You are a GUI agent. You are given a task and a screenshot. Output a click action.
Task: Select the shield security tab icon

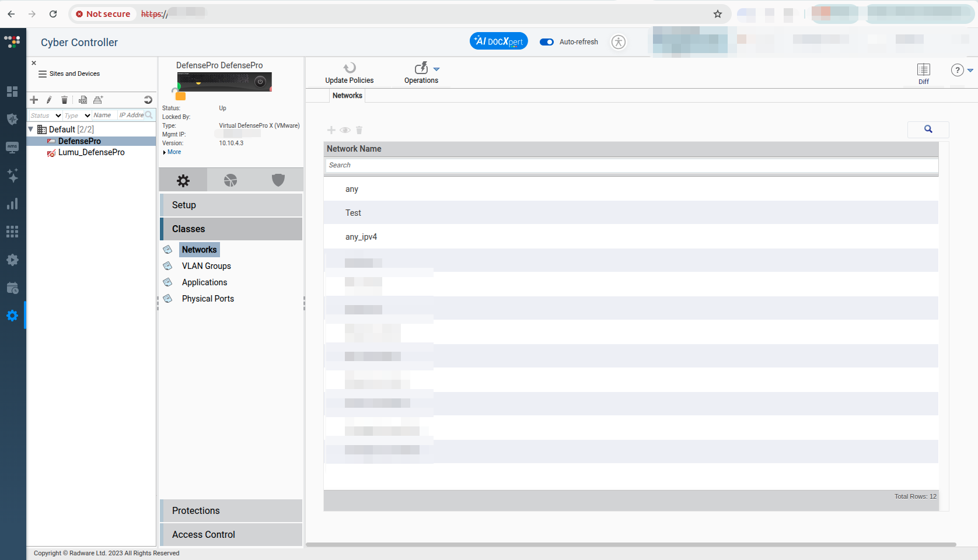point(278,180)
